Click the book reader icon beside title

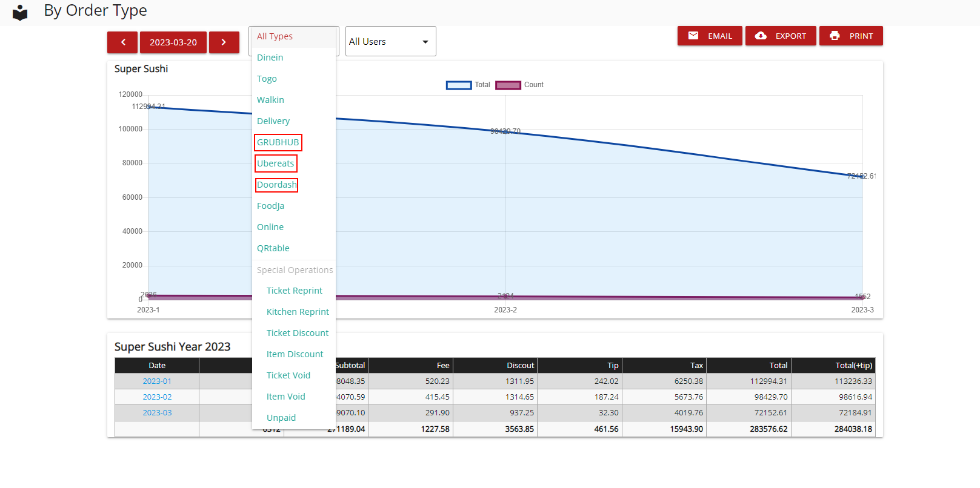(x=20, y=12)
